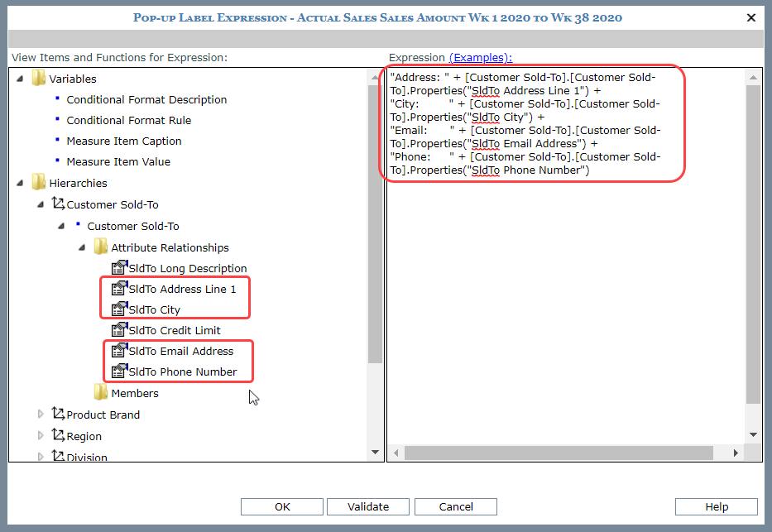This screenshot has height=532, width=772.
Task: Select Conditional Format Rule variable
Action: [x=128, y=120]
